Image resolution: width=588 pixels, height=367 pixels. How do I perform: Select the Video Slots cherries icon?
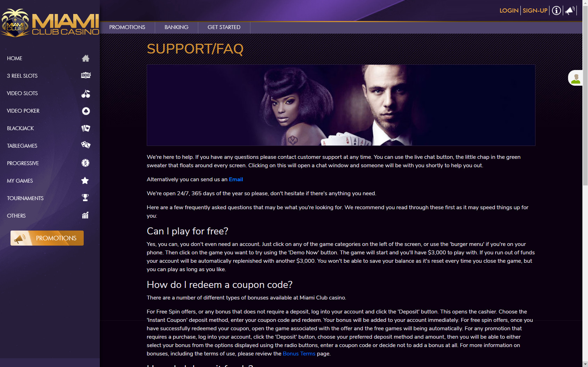[x=86, y=93]
